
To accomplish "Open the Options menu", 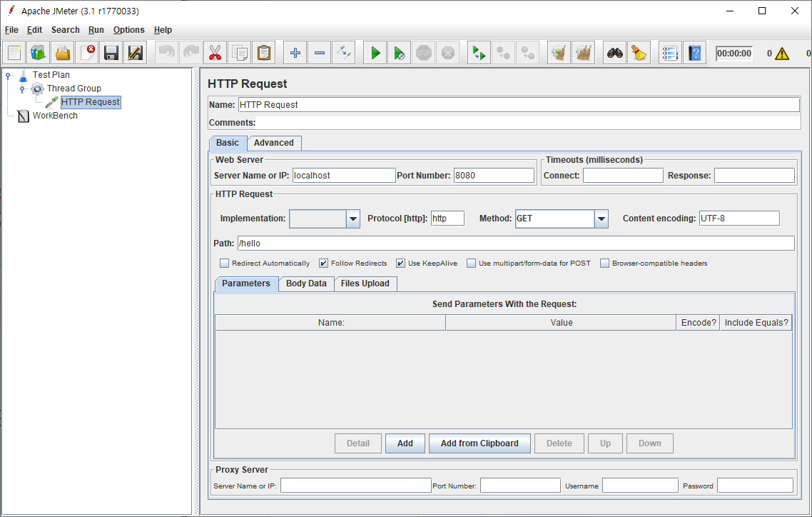I will [129, 30].
